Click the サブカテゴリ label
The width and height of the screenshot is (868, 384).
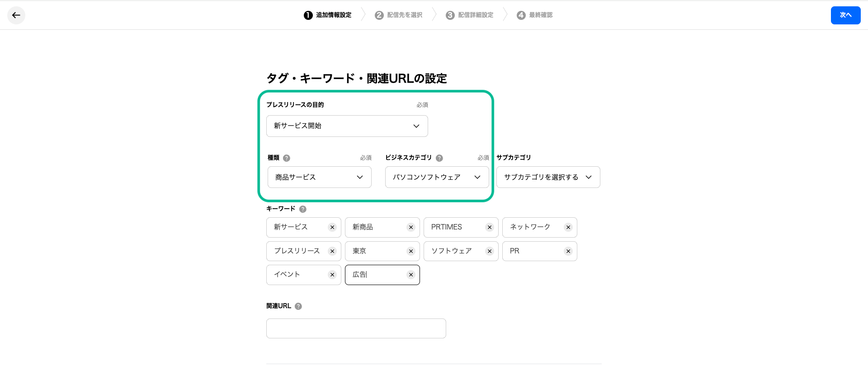[x=514, y=158]
